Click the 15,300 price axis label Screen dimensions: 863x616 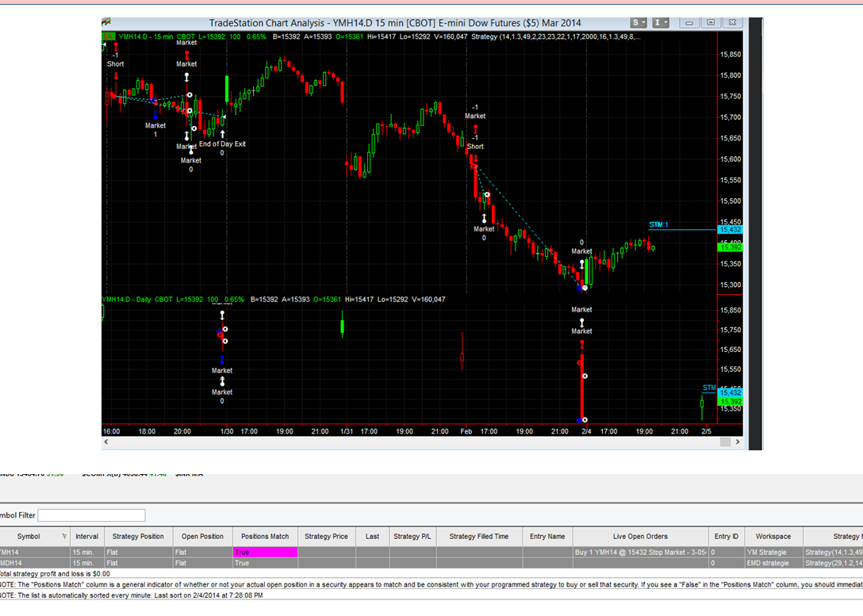731,285
